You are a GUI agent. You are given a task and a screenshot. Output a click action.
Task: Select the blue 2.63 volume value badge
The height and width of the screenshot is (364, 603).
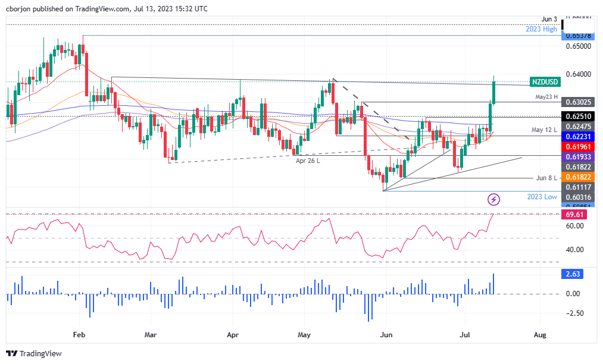pyautogui.click(x=574, y=275)
